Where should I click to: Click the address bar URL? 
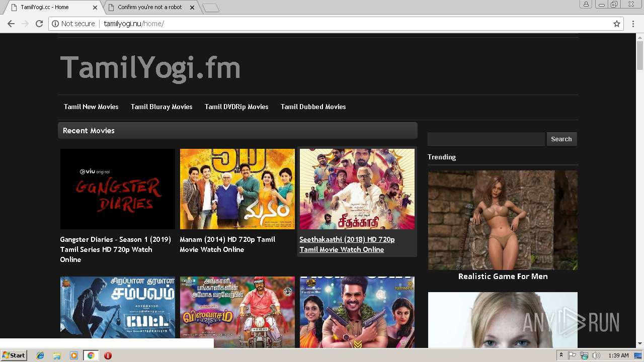tap(134, 24)
